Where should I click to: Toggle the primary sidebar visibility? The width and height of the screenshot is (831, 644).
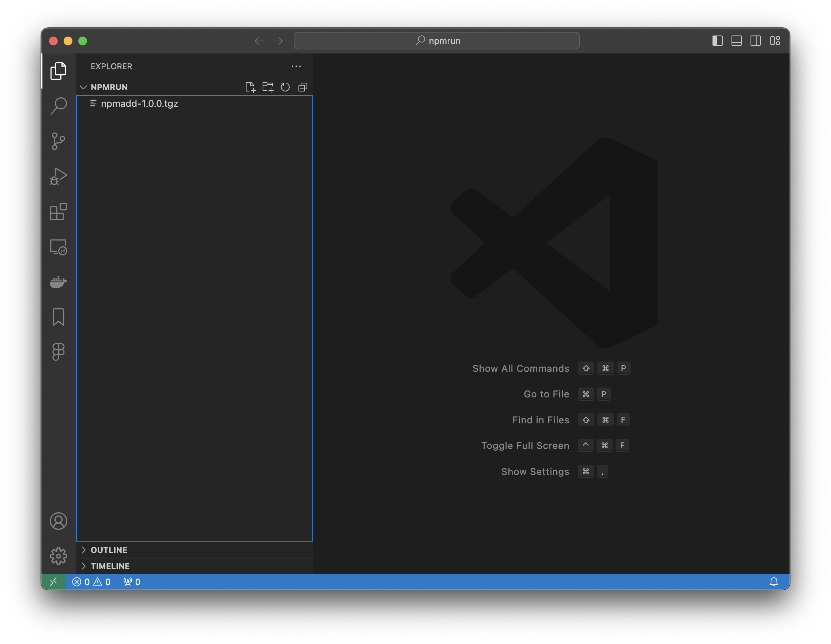point(717,41)
